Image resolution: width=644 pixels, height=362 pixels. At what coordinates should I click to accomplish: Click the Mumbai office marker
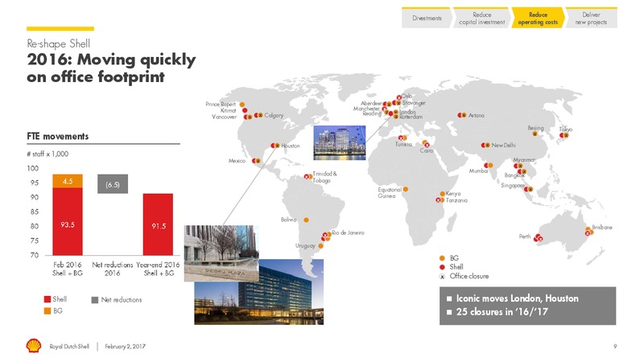click(x=489, y=166)
